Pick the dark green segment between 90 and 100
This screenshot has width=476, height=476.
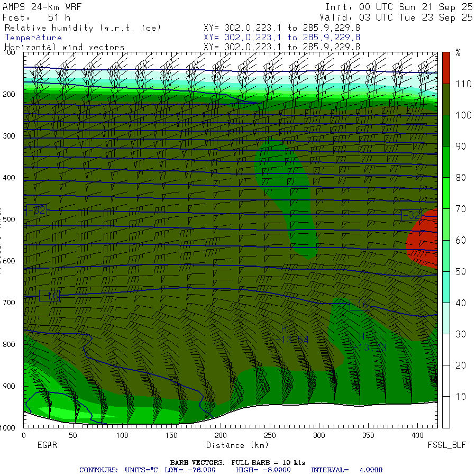(x=446, y=131)
